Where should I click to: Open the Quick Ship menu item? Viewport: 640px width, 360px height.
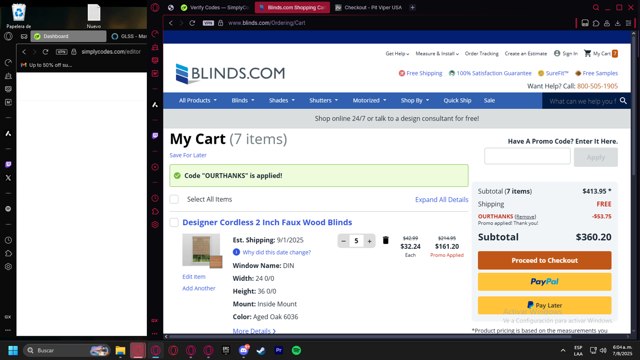click(x=457, y=100)
